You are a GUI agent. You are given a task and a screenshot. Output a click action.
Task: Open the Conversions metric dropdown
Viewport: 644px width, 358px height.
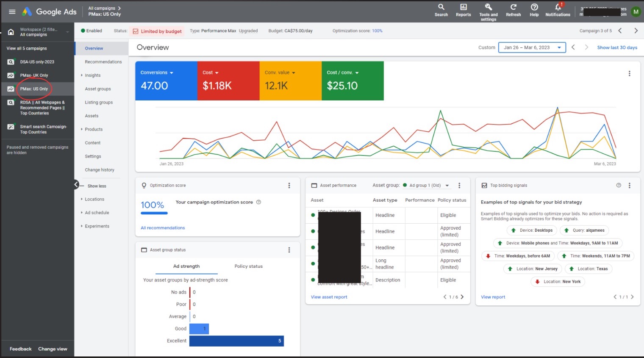point(157,72)
